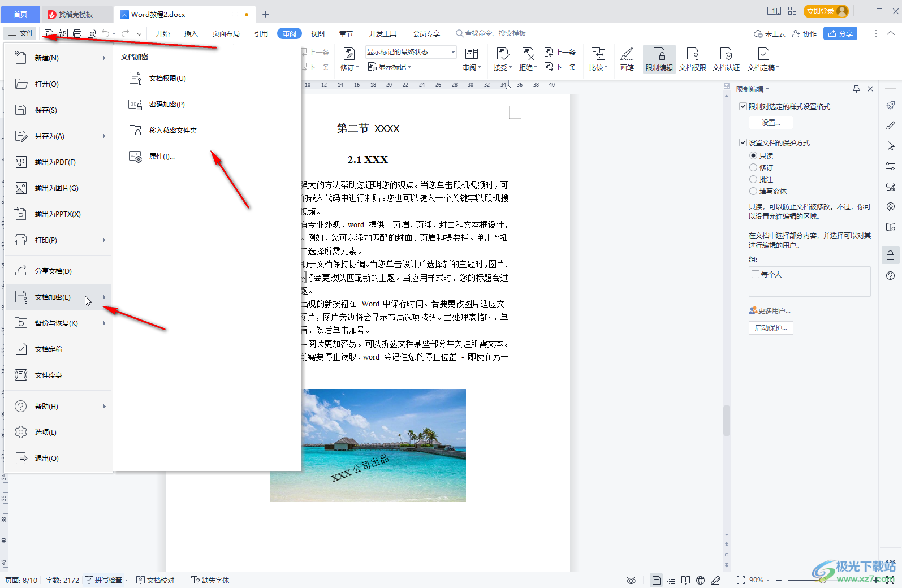Click the pencil edit icon in right sidebar
Image resolution: width=902 pixels, height=588 pixels.
tap(891, 126)
